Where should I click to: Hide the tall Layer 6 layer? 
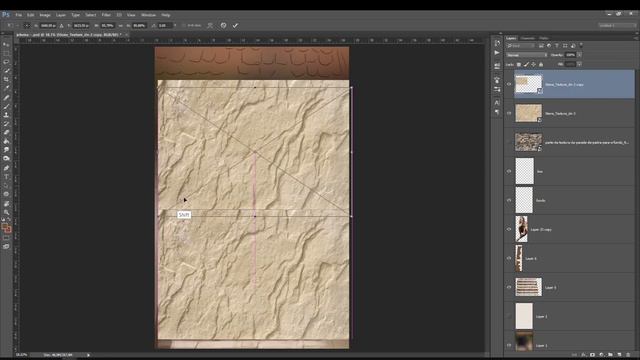(509, 258)
